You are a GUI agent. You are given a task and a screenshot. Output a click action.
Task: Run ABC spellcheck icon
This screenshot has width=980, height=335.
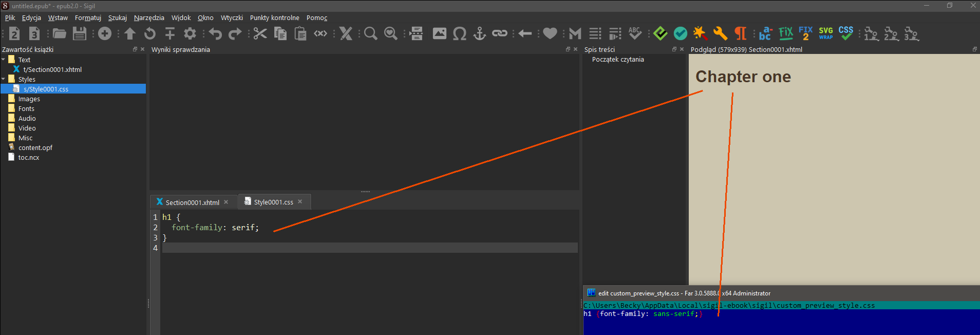tap(635, 34)
